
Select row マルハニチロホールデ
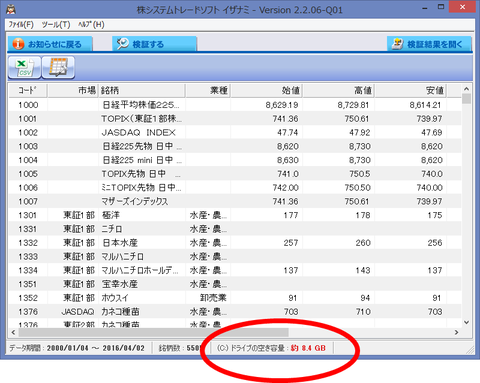point(235,270)
